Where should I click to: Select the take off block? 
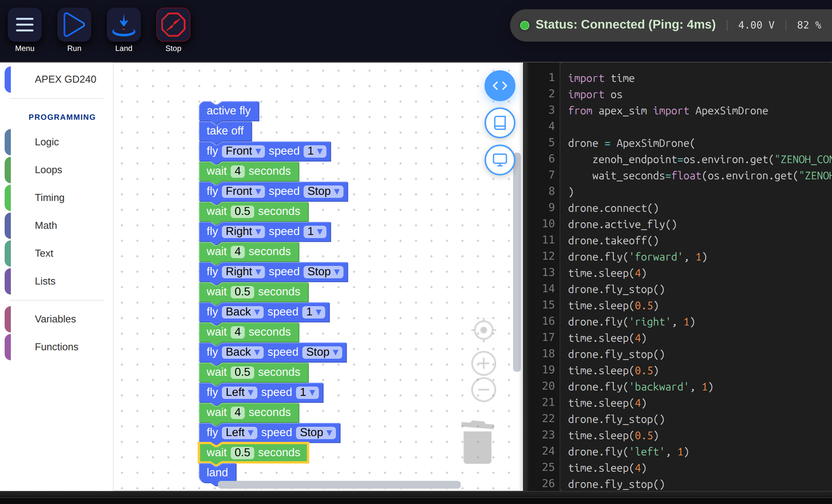[225, 131]
